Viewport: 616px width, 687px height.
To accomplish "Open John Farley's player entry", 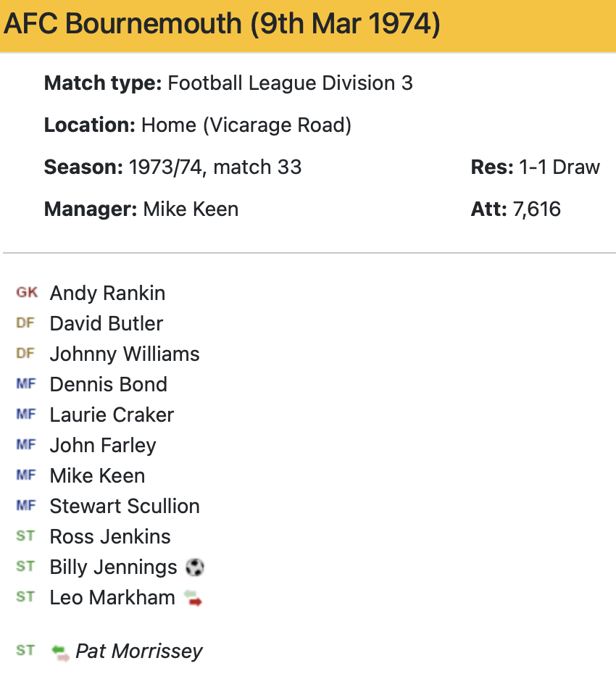I will point(103,445).
